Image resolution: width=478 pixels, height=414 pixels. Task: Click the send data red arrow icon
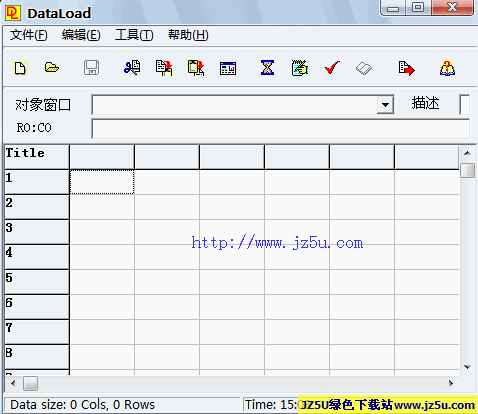click(x=406, y=68)
